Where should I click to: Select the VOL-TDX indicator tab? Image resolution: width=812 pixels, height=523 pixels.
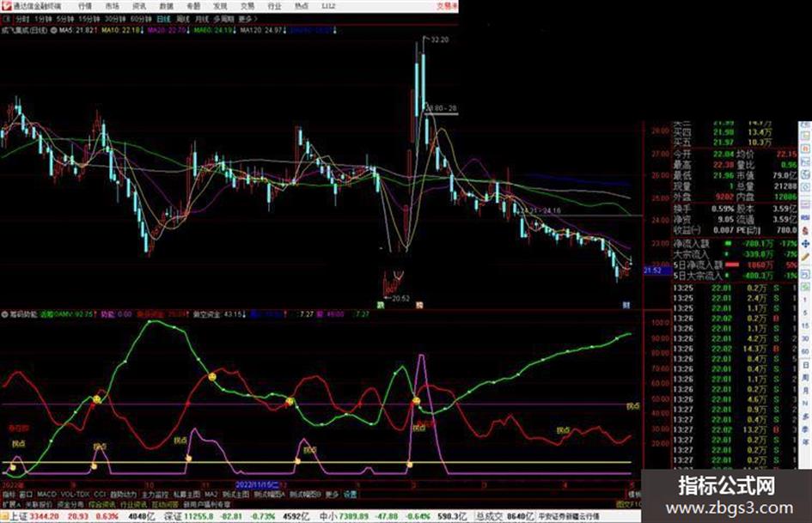tap(75, 495)
